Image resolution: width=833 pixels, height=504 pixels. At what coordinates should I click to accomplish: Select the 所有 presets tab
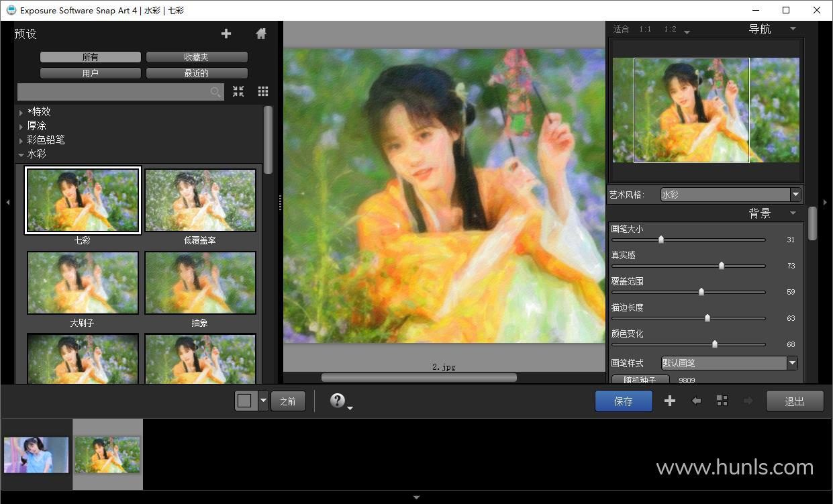coord(91,57)
